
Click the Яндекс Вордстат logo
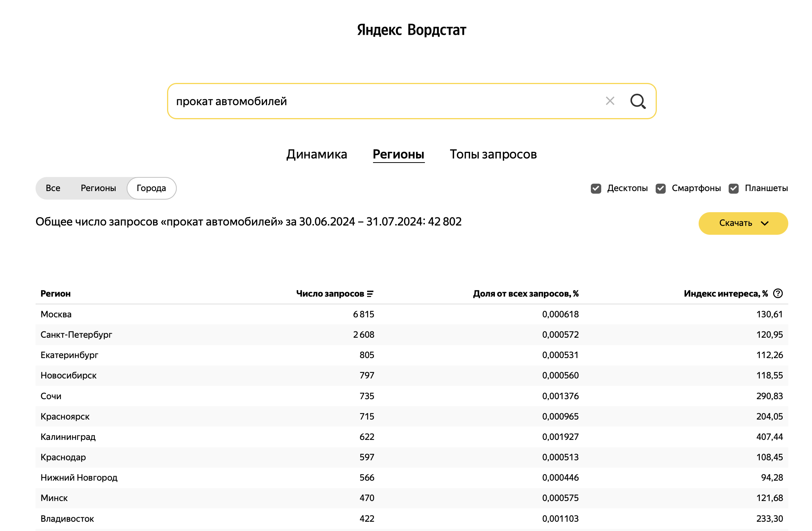411,30
